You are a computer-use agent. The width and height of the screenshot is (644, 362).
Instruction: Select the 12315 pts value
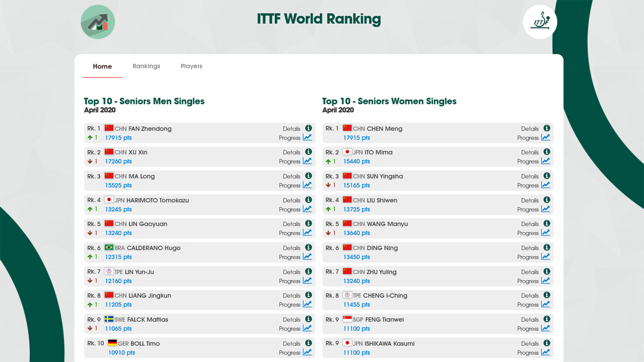tap(118, 257)
